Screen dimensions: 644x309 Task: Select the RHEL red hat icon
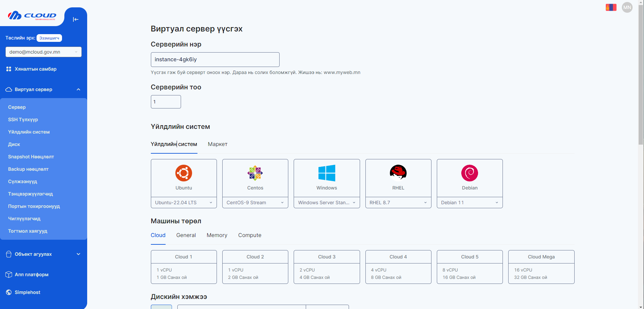click(x=398, y=173)
